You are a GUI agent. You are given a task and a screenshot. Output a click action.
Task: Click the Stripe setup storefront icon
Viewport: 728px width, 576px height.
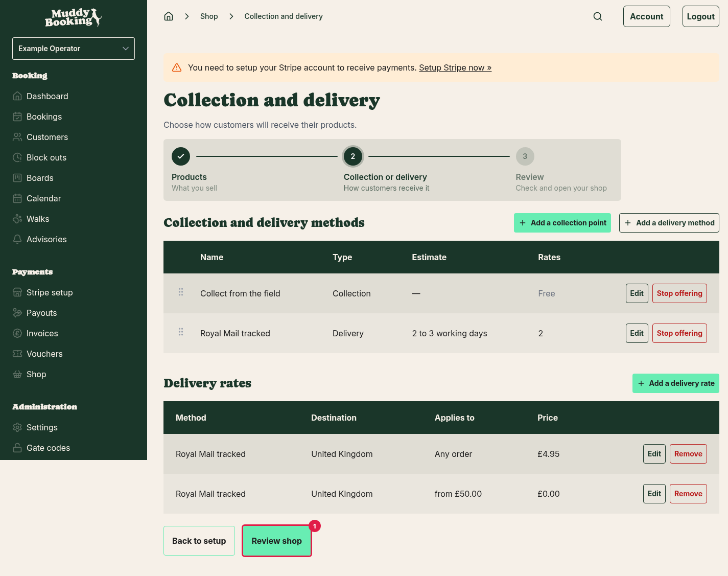(17, 292)
